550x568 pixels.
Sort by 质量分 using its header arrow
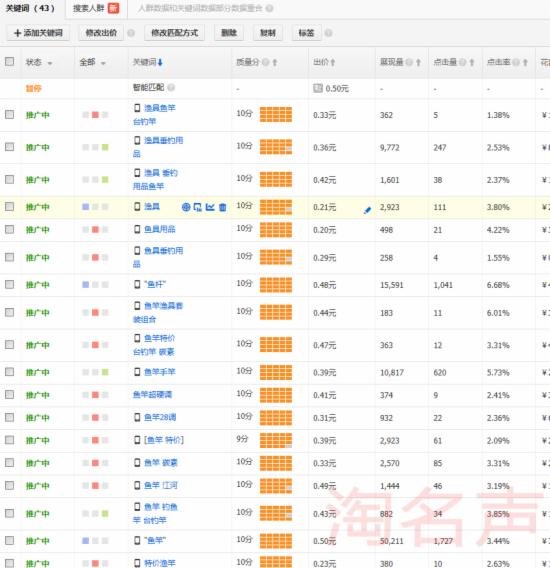point(275,63)
